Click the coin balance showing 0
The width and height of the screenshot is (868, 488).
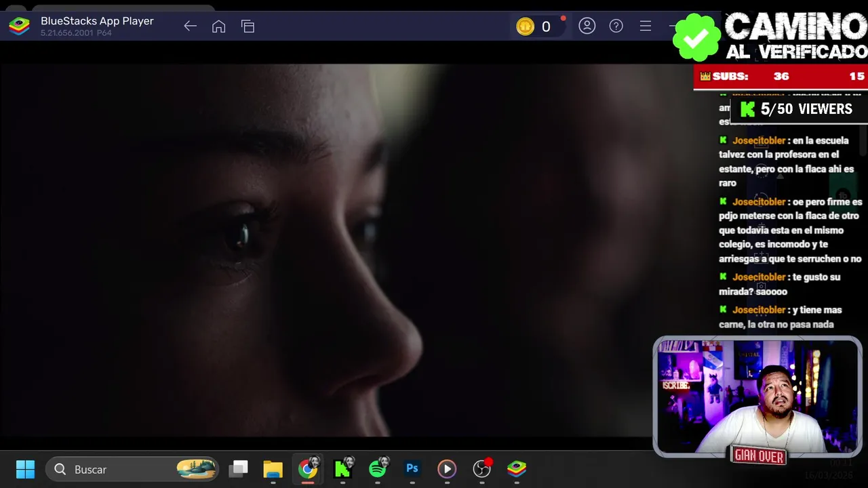pyautogui.click(x=546, y=26)
